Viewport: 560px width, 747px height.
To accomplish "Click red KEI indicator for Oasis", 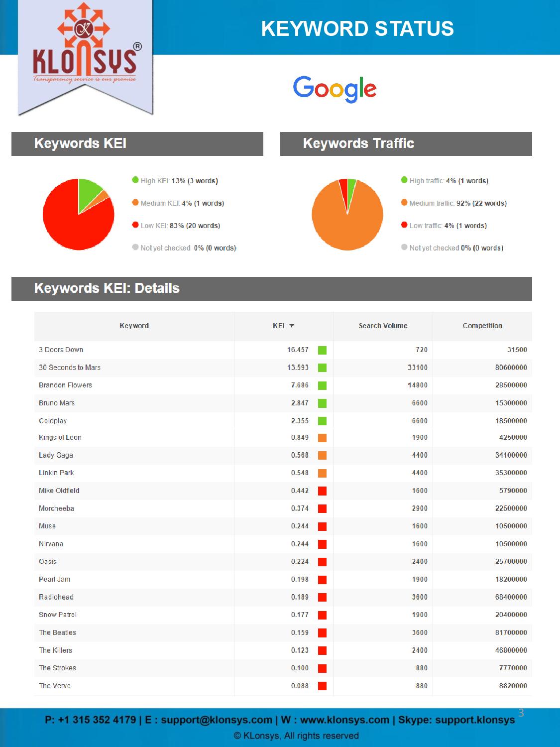I will tap(322, 562).
